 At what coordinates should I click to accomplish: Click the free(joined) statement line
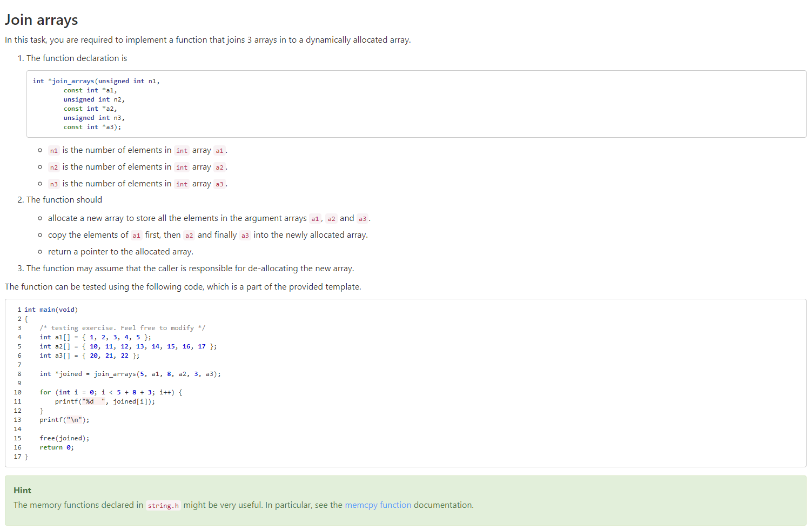tap(64, 438)
